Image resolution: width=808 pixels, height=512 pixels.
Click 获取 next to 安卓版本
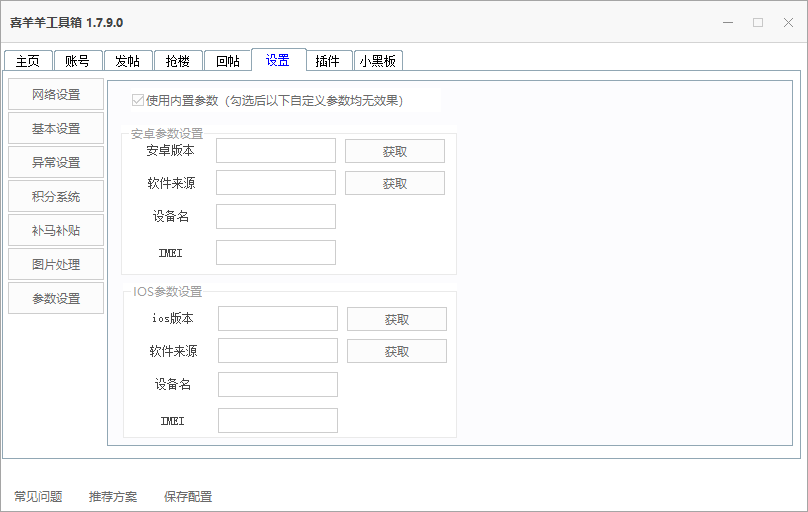pyautogui.click(x=395, y=151)
